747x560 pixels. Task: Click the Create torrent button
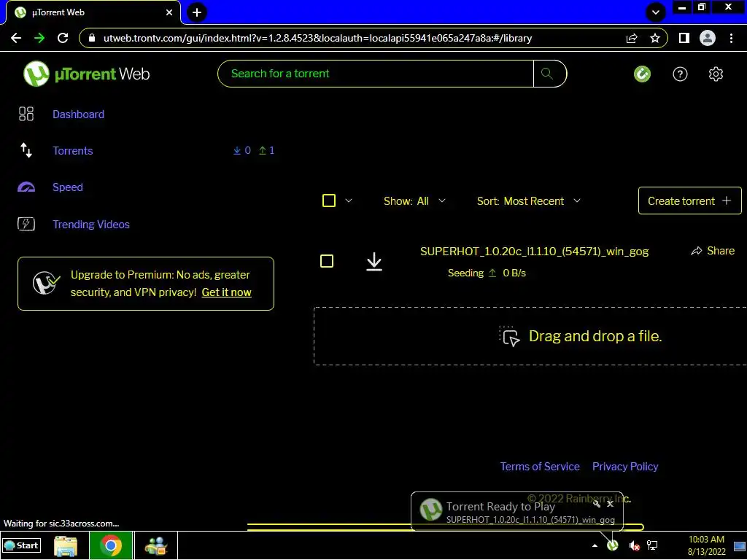tap(689, 201)
